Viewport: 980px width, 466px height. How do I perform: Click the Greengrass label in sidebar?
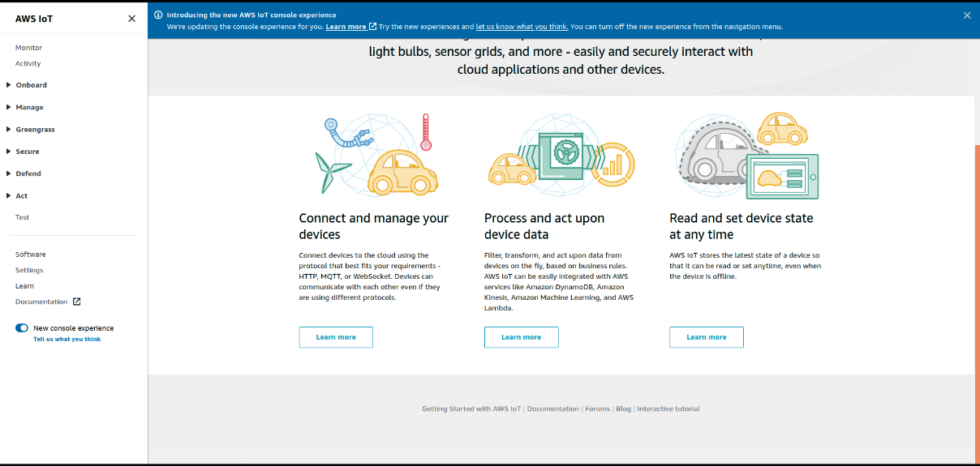click(36, 129)
